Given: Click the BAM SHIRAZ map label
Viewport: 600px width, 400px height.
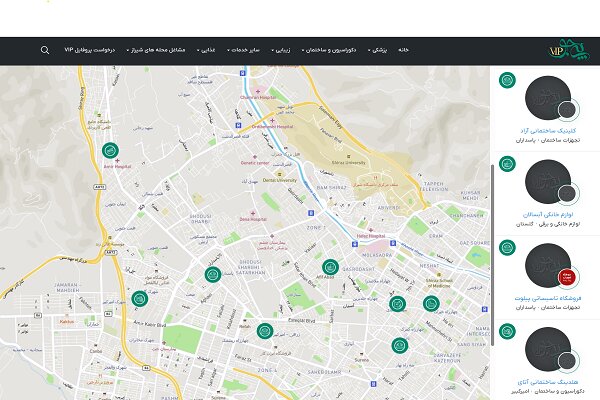Looking at the screenshot, I should (x=331, y=188).
